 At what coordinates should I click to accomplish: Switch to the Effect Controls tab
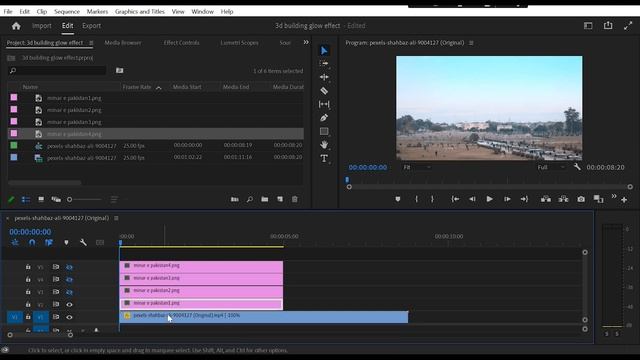tap(182, 42)
